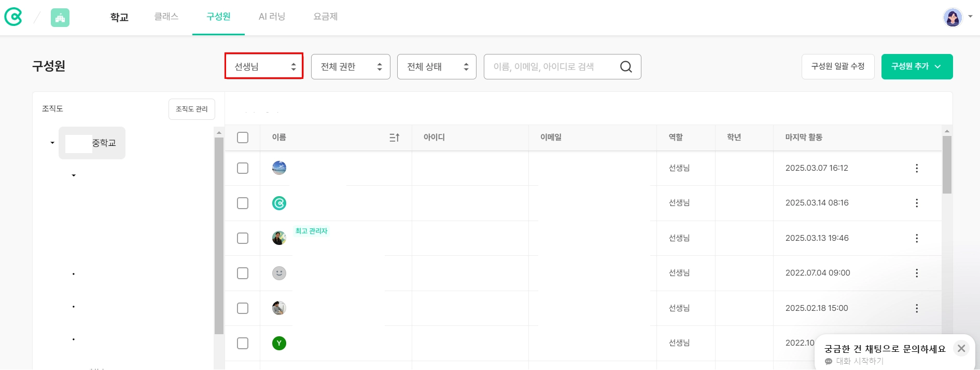Open the more-options menu for the 2025.03.07 row
Image resolution: width=980 pixels, height=370 pixels.
pos(916,168)
